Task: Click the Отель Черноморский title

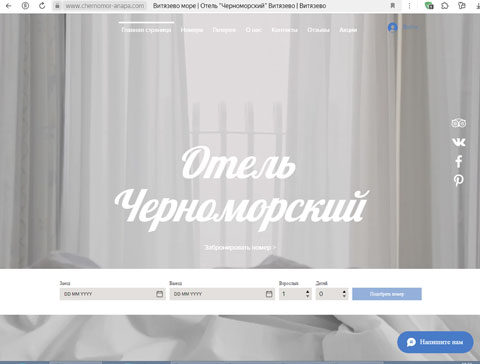Action: (x=241, y=188)
